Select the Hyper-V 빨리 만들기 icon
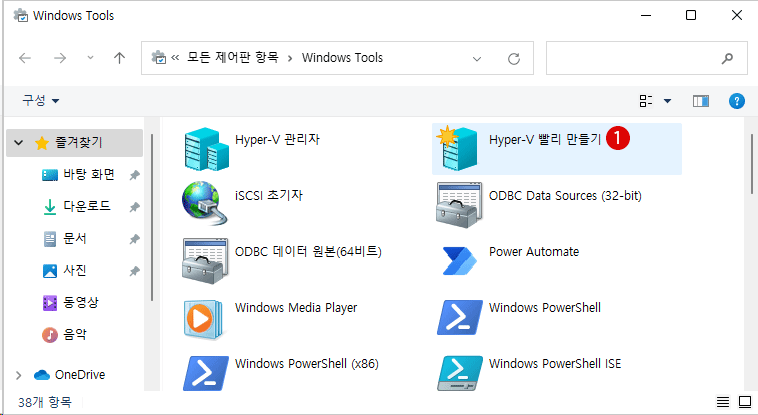The width and height of the screenshot is (758, 415). tap(457, 148)
